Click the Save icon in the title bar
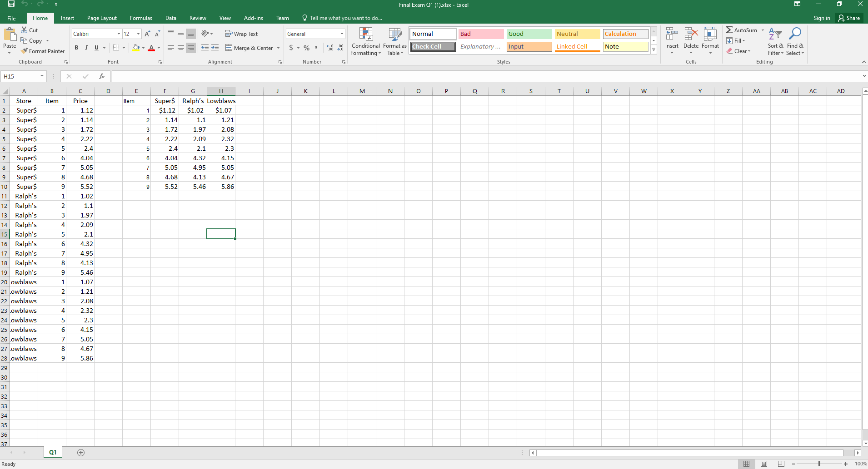Image resolution: width=868 pixels, height=469 pixels. 11,4
